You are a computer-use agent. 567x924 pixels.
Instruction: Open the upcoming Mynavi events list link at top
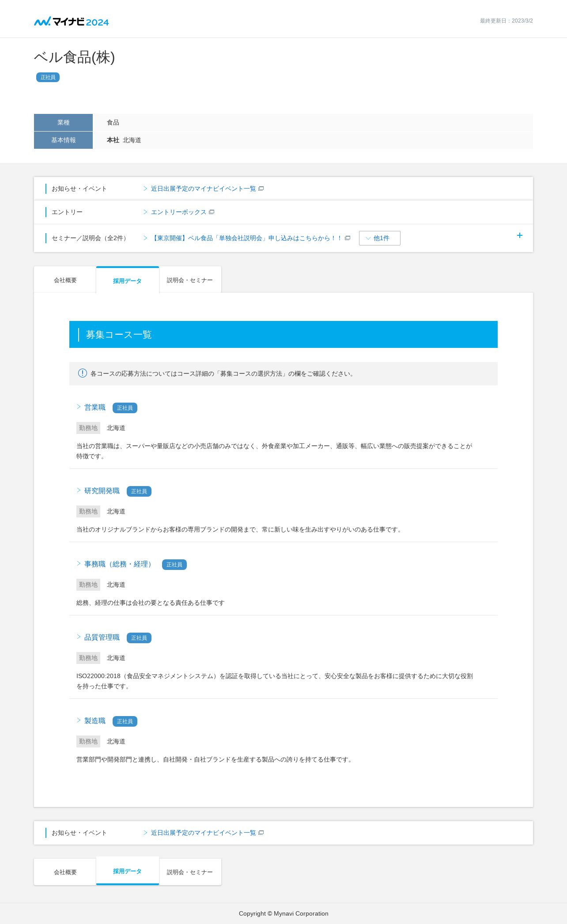point(203,189)
